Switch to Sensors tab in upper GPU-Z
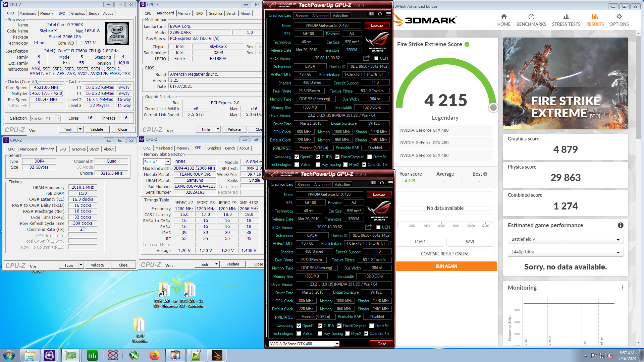 tap(302, 16)
